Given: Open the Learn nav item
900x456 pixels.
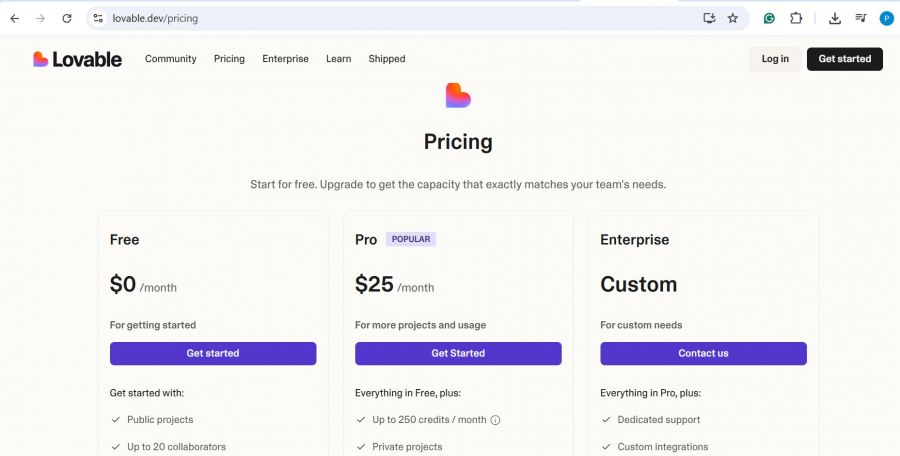Looking at the screenshot, I should [339, 59].
